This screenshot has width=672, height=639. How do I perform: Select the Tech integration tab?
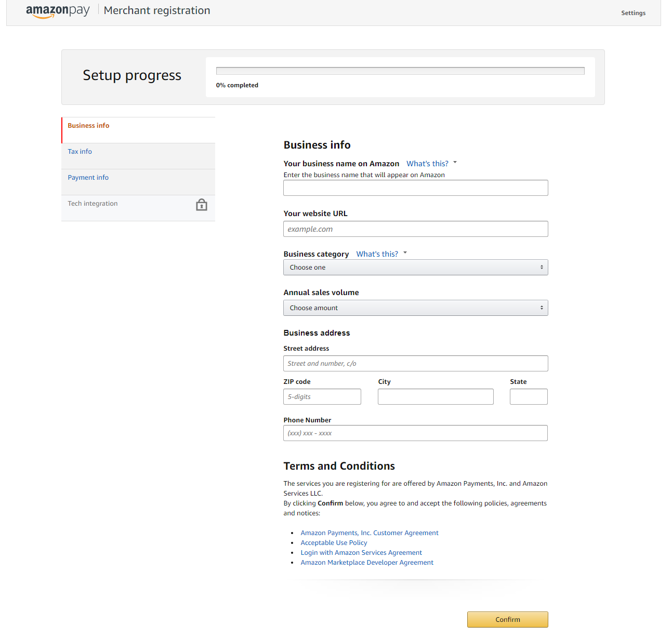pos(138,208)
